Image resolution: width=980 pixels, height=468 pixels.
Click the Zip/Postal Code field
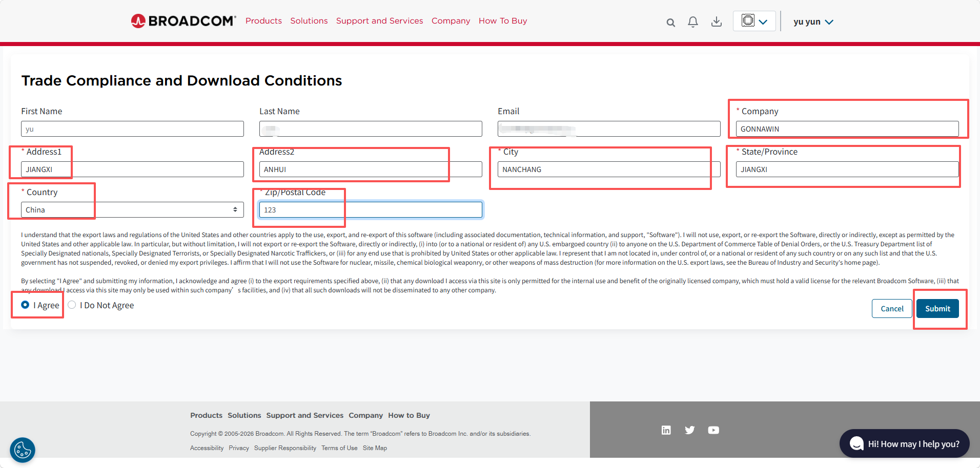(371, 210)
